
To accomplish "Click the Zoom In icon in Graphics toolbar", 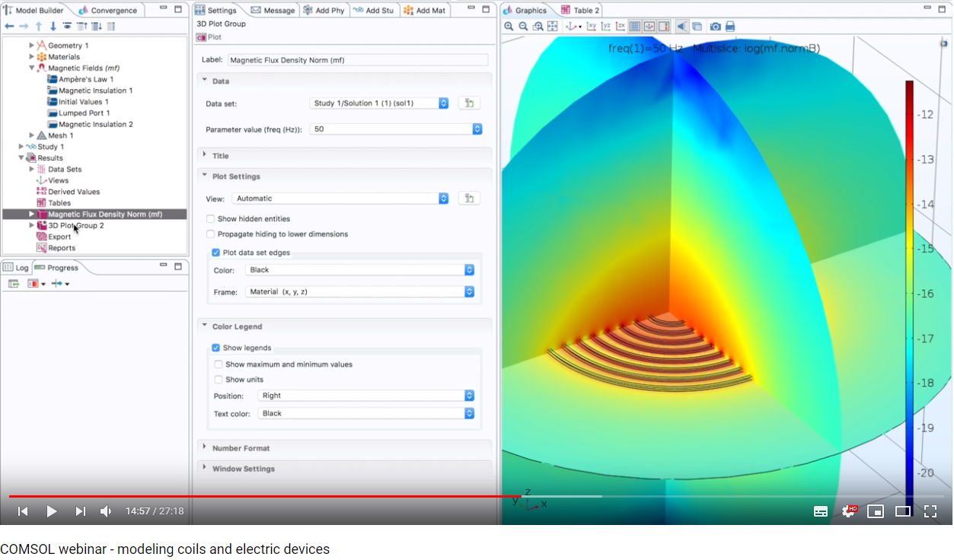I will (509, 27).
